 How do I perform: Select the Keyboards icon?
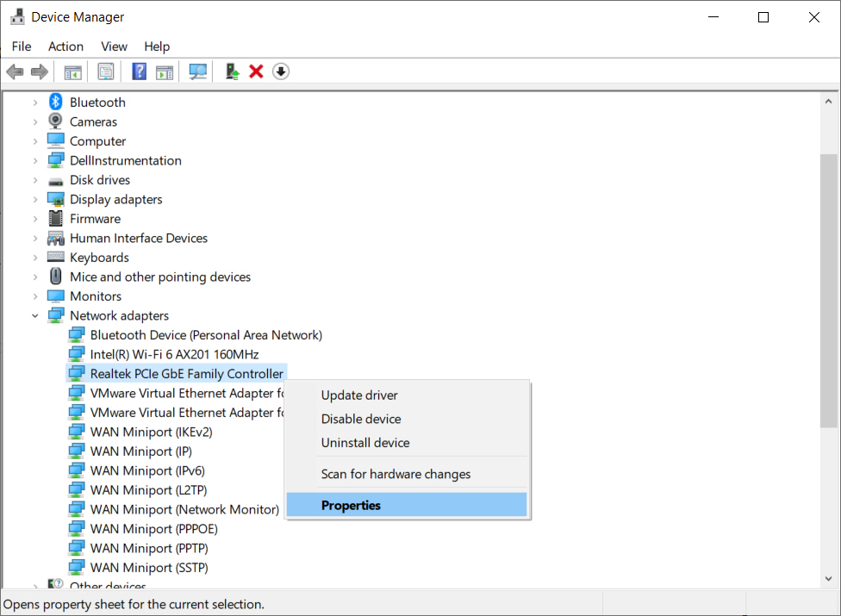point(56,257)
